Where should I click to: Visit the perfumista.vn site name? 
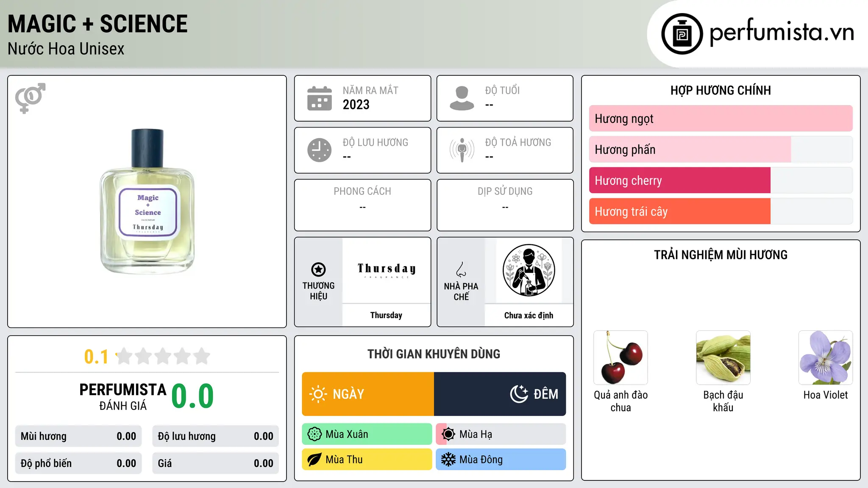tap(782, 32)
